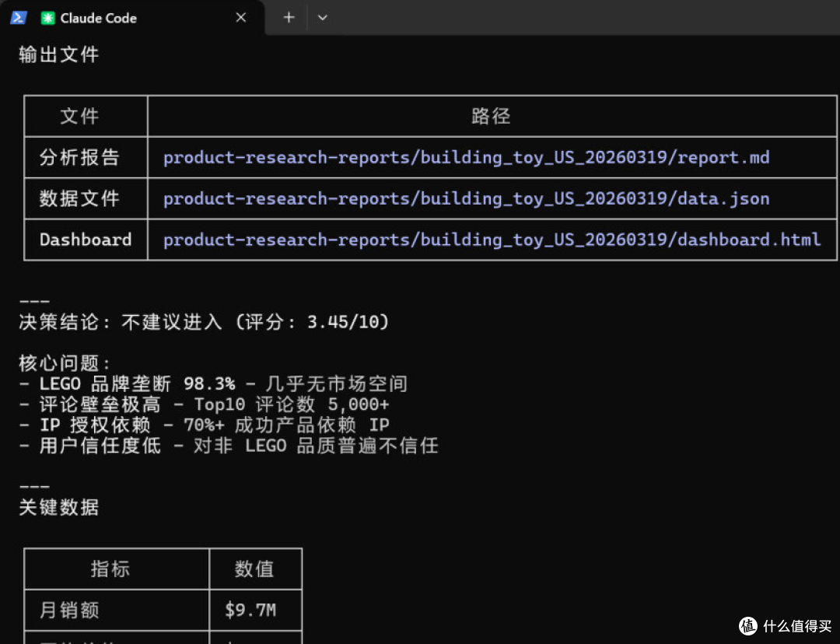Screen dimensions: 840x644
Task: Click the 决策结论 score line 3.45/10
Action: point(204,322)
